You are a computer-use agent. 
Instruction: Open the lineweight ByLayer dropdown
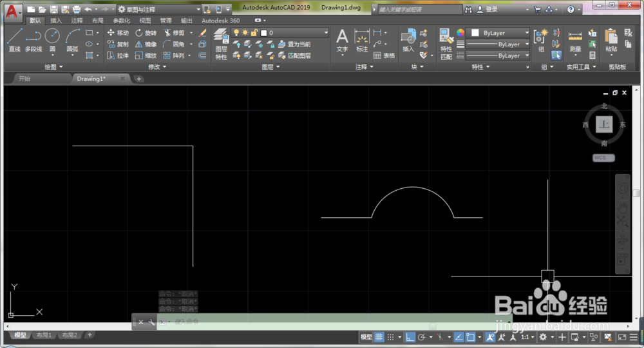coord(497,44)
